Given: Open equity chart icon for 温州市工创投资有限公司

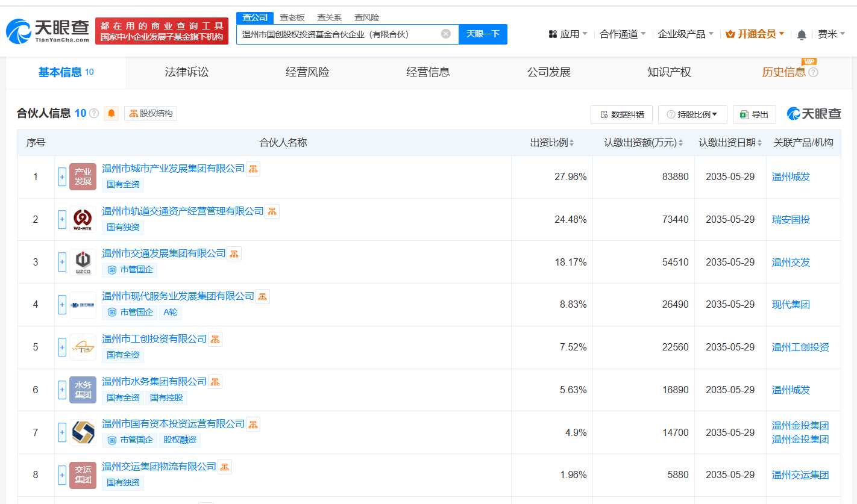Looking at the screenshot, I should click(x=215, y=339).
